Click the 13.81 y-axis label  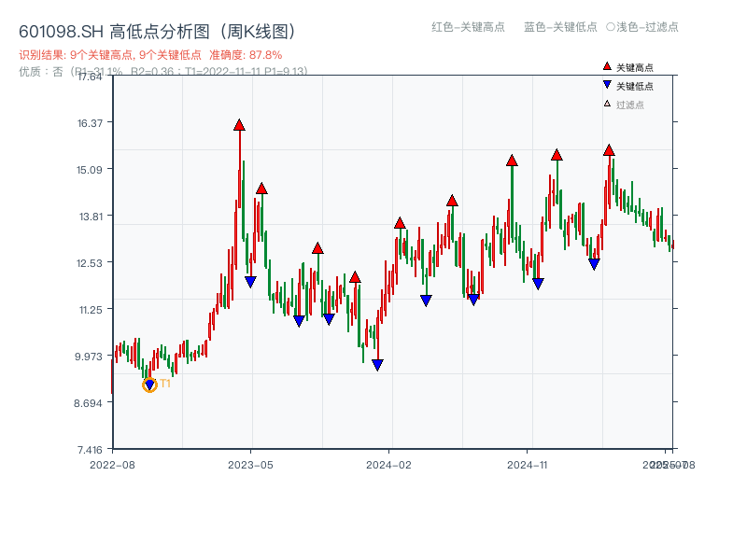click(91, 217)
